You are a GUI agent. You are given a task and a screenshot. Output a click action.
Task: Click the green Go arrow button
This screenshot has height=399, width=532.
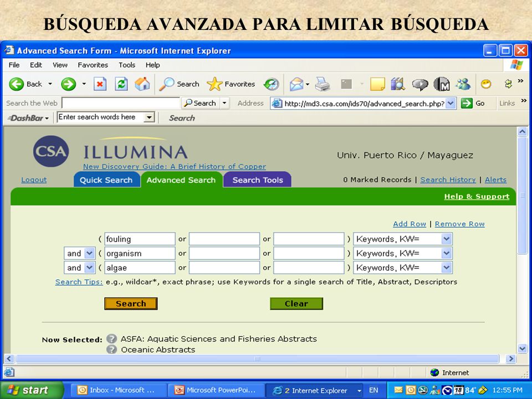click(467, 103)
